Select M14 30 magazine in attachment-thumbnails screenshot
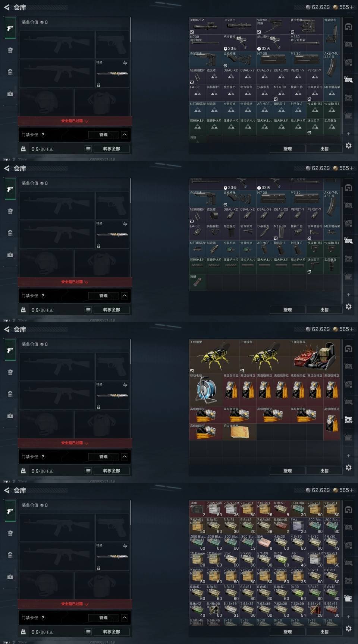 tap(281, 231)
